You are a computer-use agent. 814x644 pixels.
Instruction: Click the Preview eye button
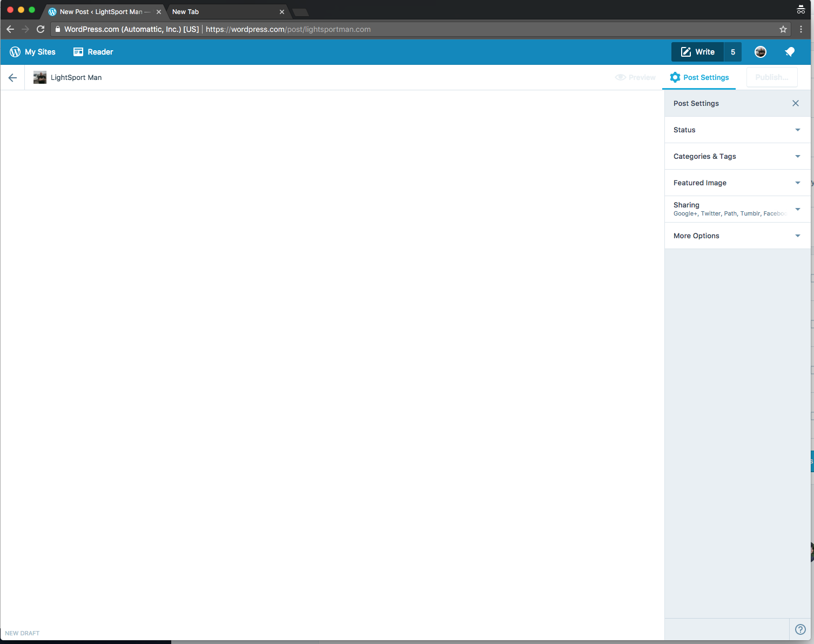click(x=635, y=77)
